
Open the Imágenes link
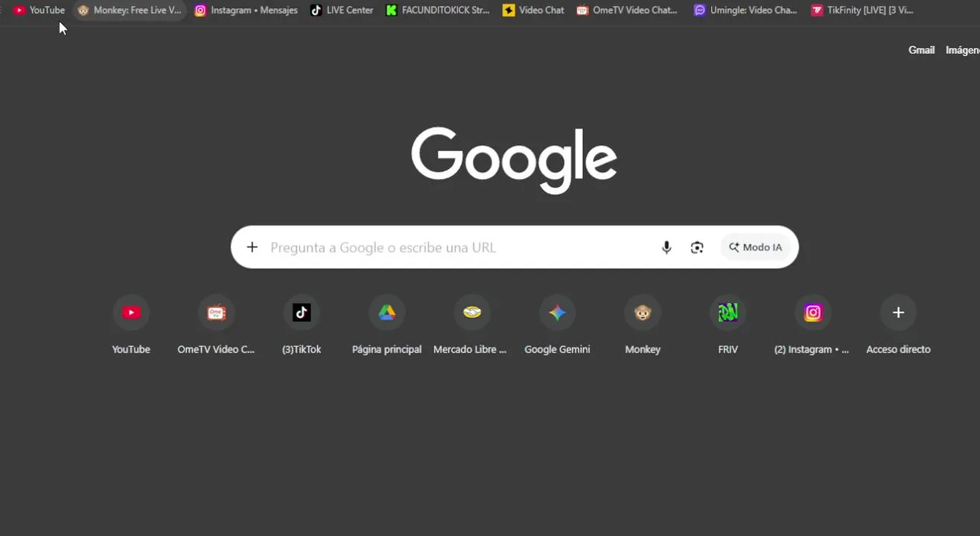pos(963,50)
